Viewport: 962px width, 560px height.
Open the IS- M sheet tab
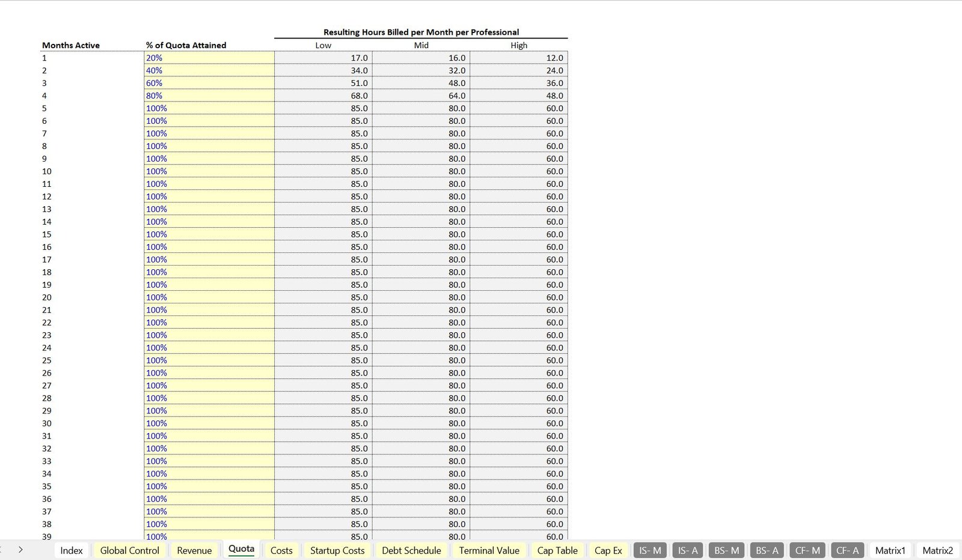(650, 550)
